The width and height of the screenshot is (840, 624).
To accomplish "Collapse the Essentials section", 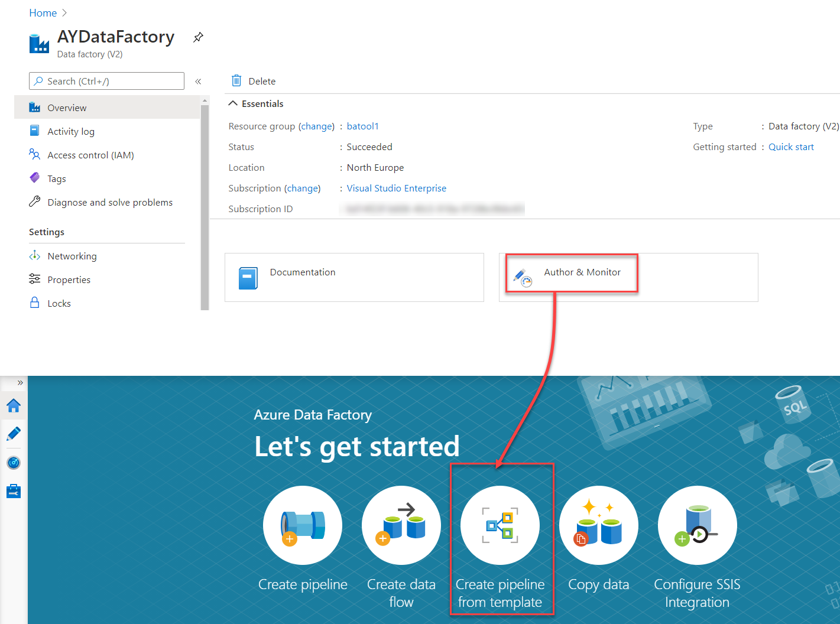I will pyautogui.click(x=232, y=103).
